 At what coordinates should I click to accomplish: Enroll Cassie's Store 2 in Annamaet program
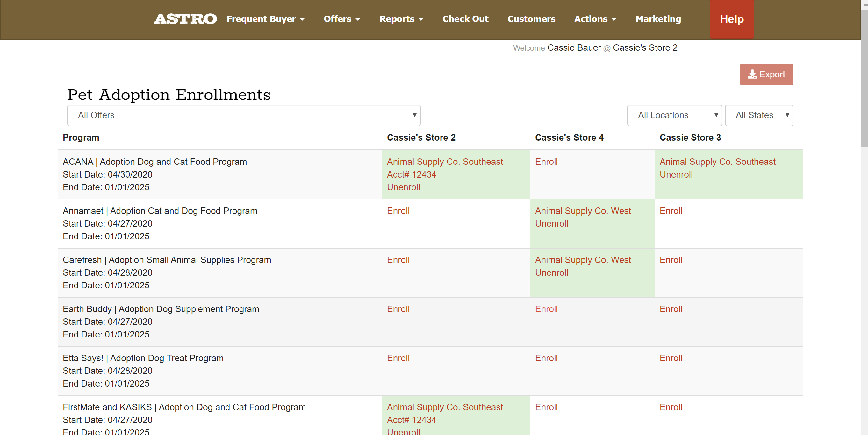[398, 211]
